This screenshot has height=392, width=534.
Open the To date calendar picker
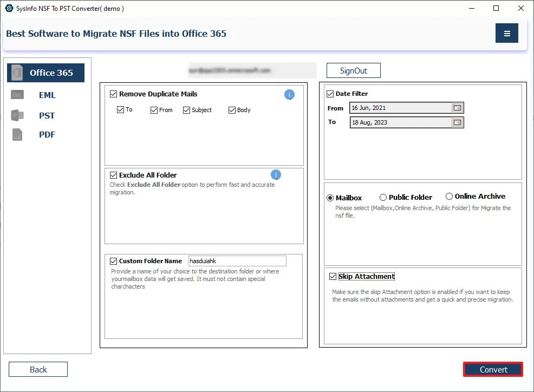click(x=458, y=122)
